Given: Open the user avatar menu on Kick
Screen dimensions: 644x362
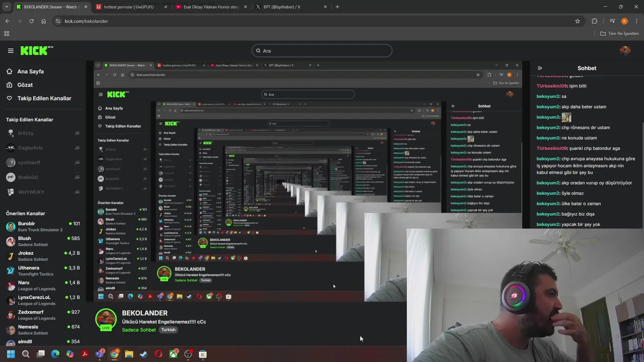Looking at the screenshot, I should click(625, 50).
